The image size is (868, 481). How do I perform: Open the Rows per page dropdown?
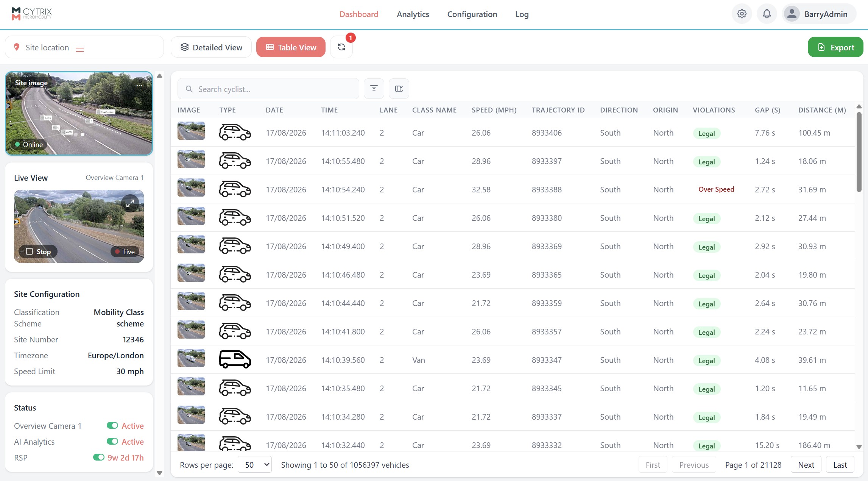pos(255,465)
